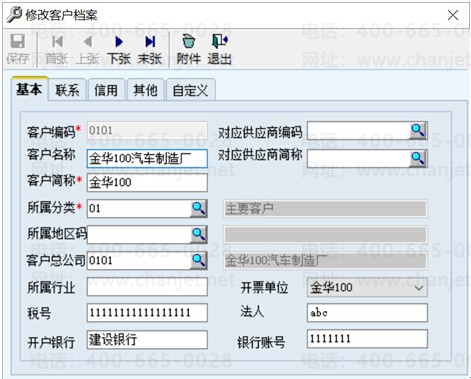This screenshot has height=379, width=471.
Task: Click the 开户银行 input field
Action: (x=147, y=340)
